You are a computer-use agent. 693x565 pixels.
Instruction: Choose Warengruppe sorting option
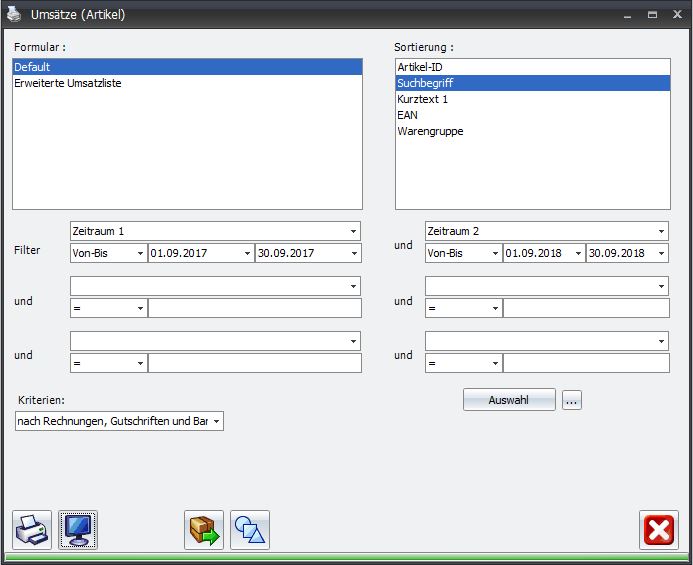coord(430,131)
